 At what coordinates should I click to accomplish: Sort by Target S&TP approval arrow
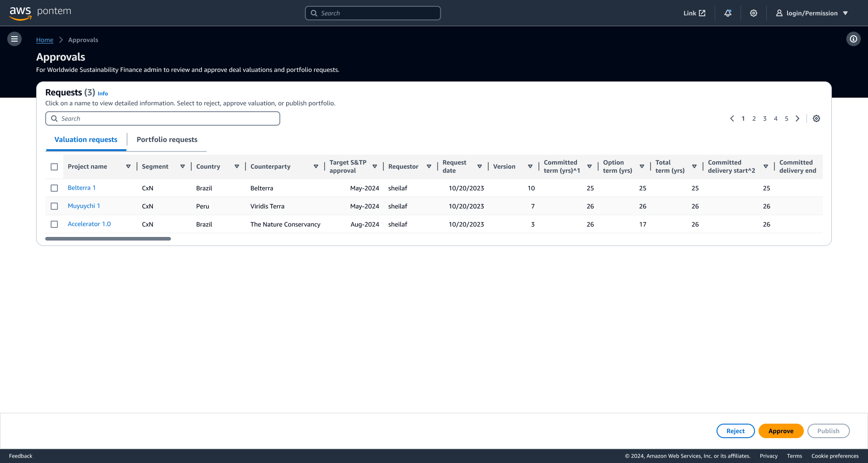tap(375, 166)
